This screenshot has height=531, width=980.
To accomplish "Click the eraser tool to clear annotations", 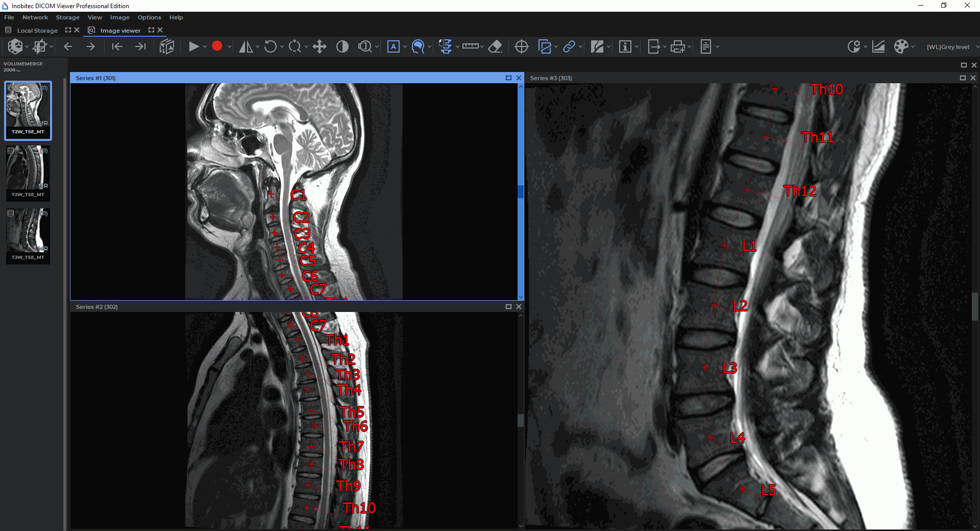I will tap(495, 47).
